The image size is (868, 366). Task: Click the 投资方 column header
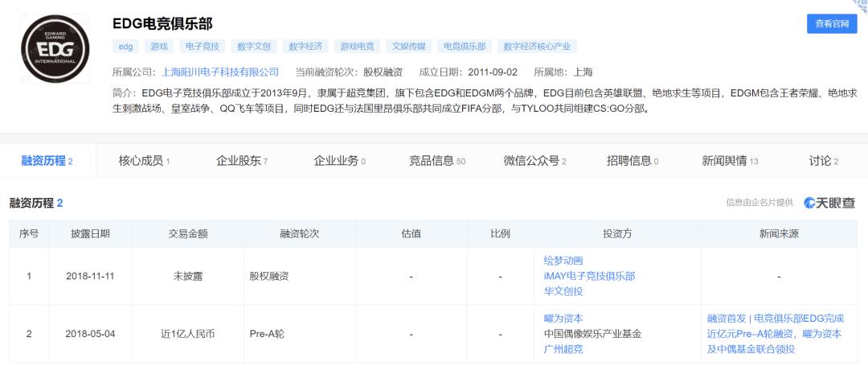tap(617, 233)
